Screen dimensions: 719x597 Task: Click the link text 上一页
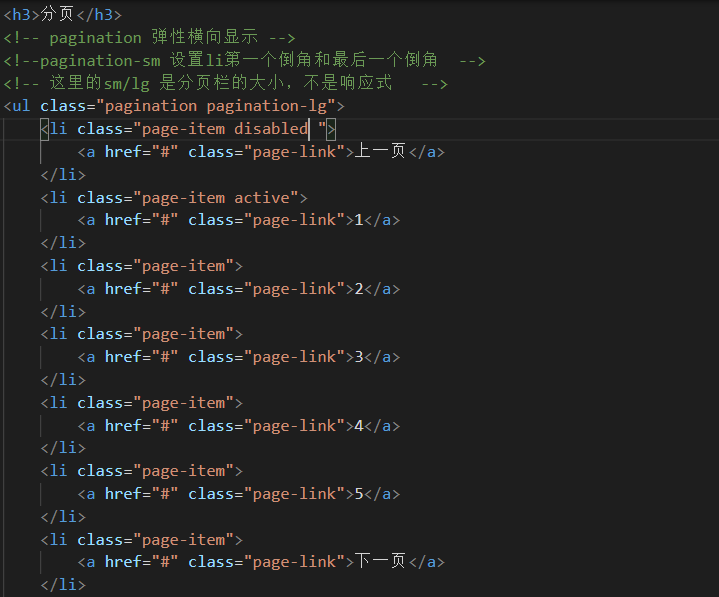[380, 151]
